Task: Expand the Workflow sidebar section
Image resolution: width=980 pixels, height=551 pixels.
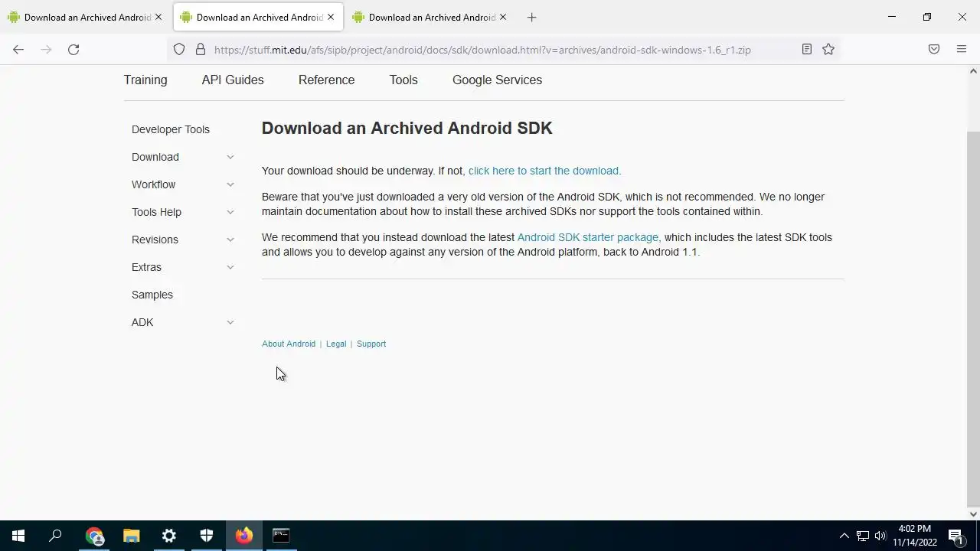Action: (x=230, y=184)
